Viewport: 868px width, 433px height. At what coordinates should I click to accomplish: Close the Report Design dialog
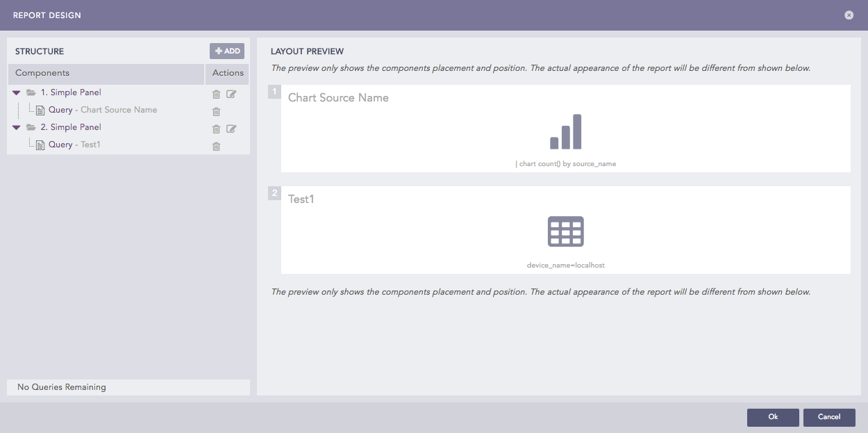[x=849, y=15]
